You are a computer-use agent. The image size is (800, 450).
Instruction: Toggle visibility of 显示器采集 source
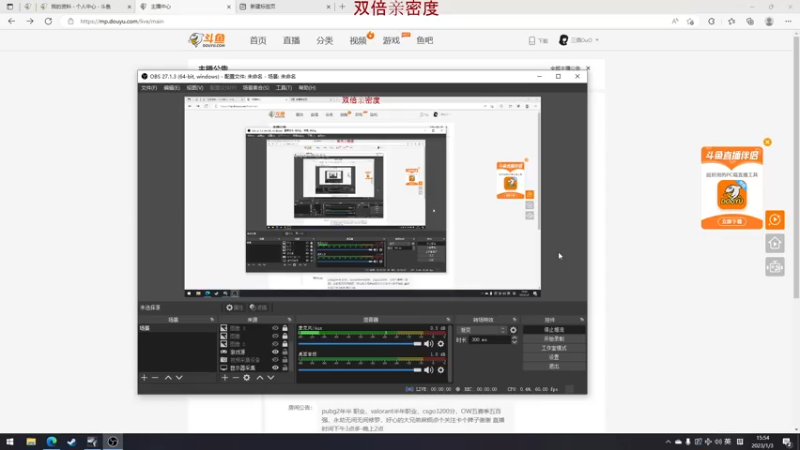tap(276, 368)
